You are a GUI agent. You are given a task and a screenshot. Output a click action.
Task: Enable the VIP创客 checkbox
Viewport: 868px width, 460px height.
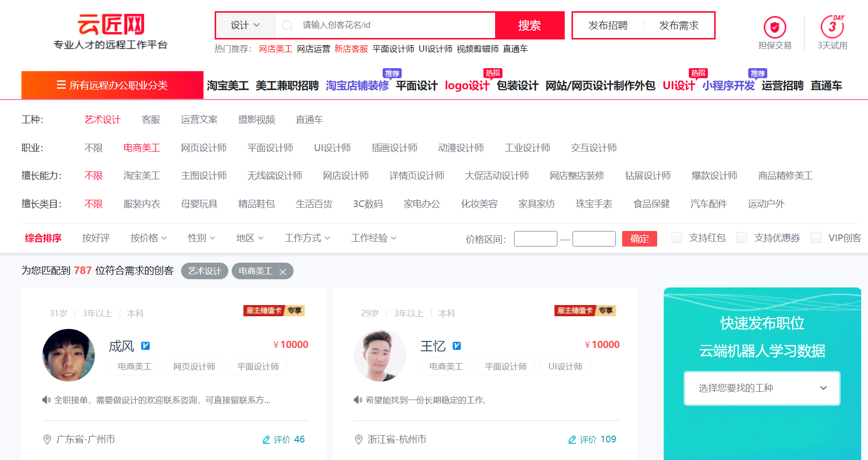[816, 238]
